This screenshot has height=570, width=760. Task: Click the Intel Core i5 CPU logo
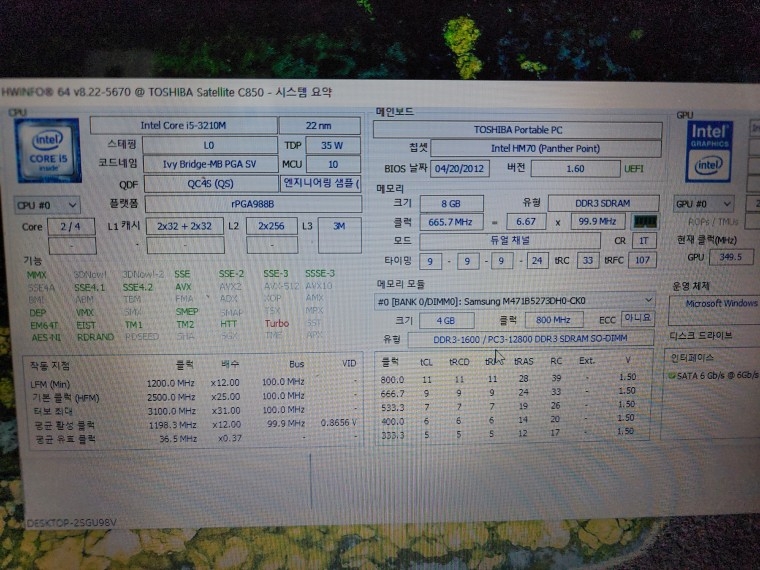coord(48,150)
